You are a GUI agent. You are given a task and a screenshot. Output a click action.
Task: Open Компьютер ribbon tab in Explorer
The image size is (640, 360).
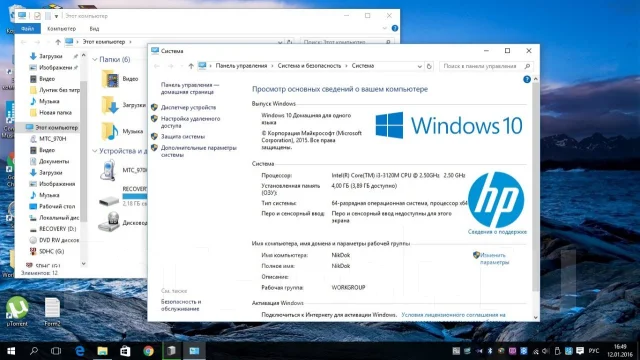[61, 29]
